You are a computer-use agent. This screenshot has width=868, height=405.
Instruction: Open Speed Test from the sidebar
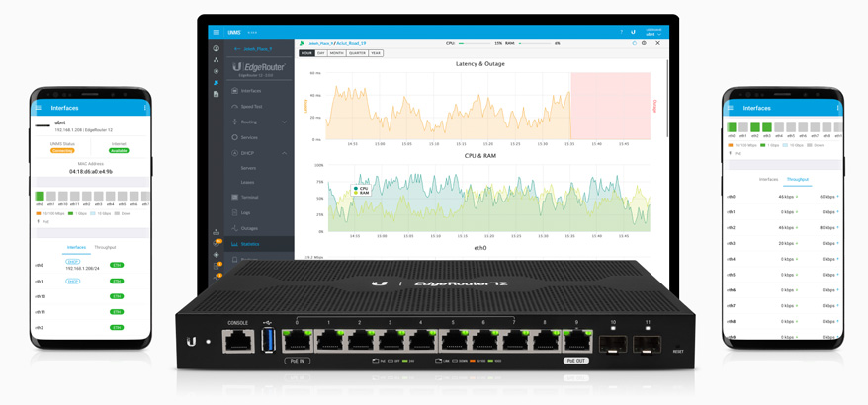[251, 107]
